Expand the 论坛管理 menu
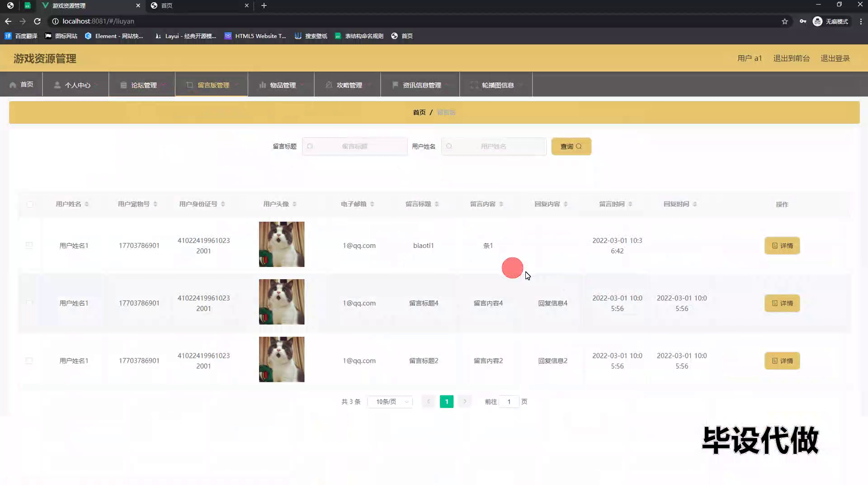Screen dimensions: 868x485 click(x=142, y=85)
